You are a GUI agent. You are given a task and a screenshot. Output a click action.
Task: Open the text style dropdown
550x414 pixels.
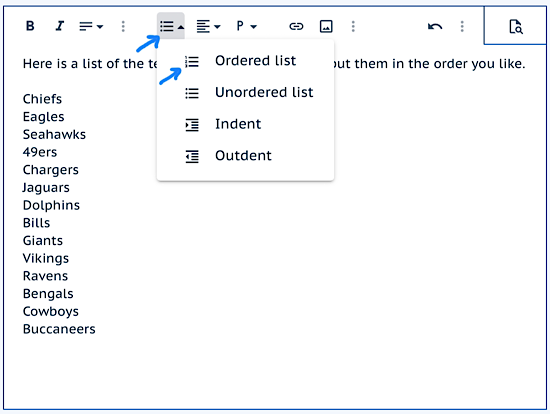pyautogui.click(x=91, y=26)
